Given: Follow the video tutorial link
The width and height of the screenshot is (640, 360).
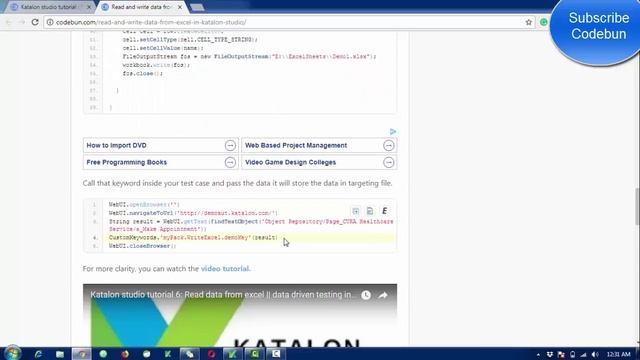Looking at the screenshot, I should click(x=225, y=269).
